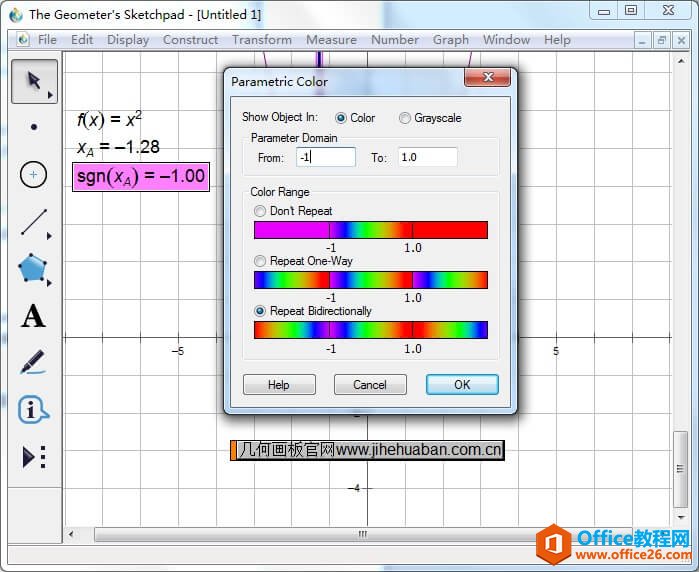Maximize the Sketchpad application window

[631, 11]
